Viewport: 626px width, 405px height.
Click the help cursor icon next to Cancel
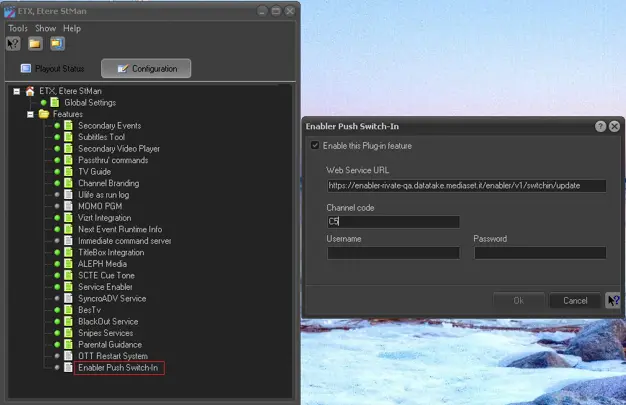click(613, 300)
